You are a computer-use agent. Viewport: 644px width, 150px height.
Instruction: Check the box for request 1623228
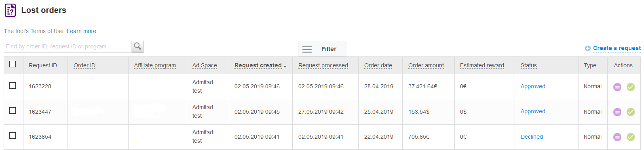tap(13, 85)
